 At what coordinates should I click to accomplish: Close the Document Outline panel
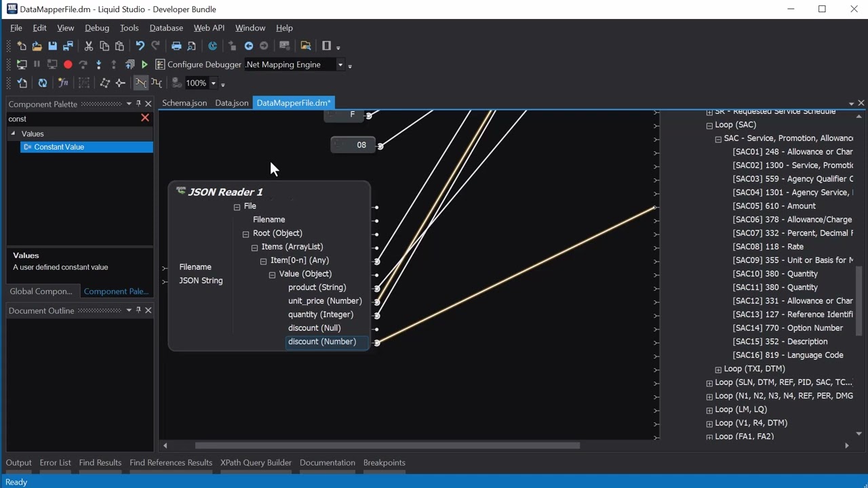coord(148,310)
